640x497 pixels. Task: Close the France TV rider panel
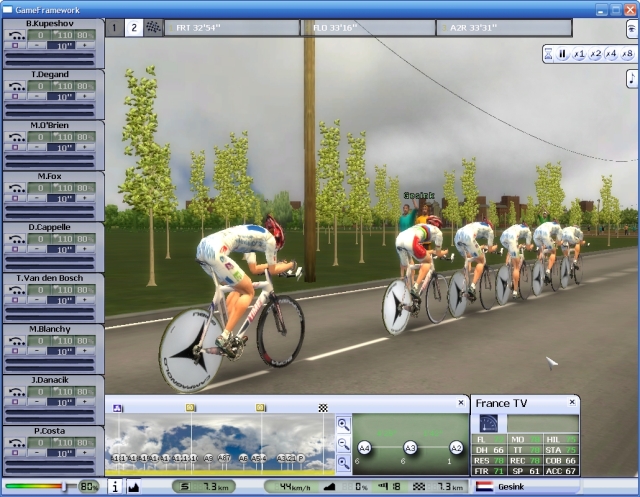point(571,403)
